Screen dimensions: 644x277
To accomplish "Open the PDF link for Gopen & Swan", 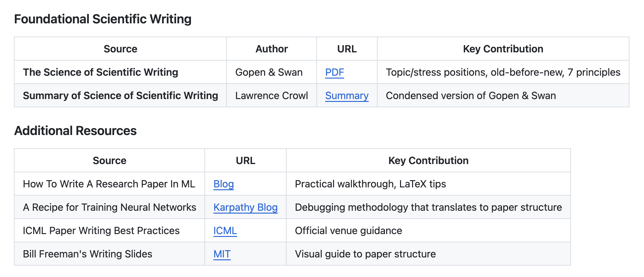I will (334, 72).
